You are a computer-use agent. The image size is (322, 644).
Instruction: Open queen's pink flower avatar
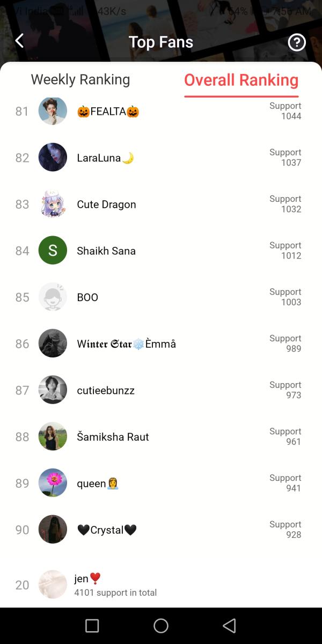click(x=53, y=483)
